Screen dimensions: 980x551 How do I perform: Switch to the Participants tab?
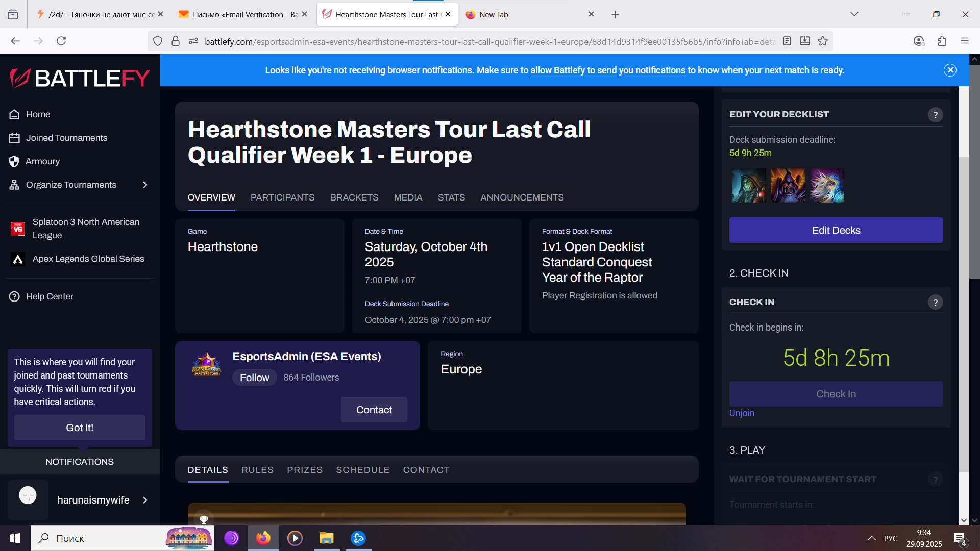(x=282, y=197)
